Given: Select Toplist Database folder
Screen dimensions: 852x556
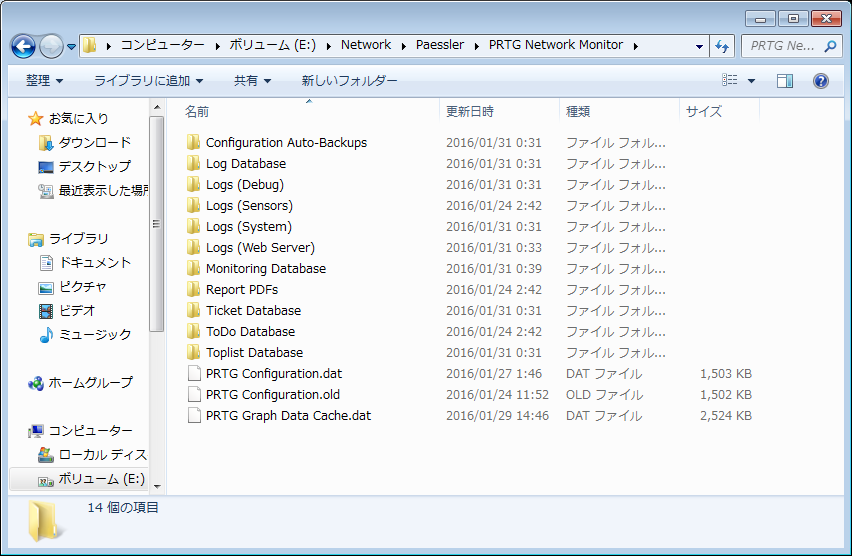Looking at the screenshot, I should [x=254, y=353].
